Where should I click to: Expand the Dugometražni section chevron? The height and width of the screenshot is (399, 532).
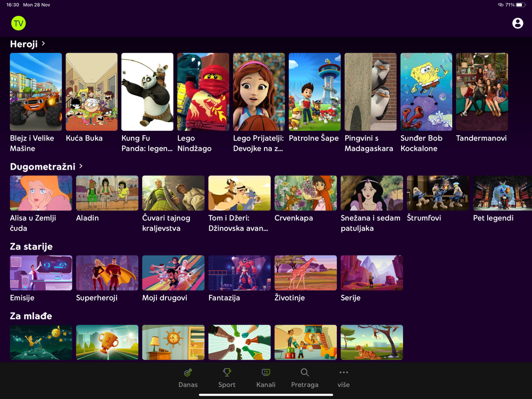point(81,166)
